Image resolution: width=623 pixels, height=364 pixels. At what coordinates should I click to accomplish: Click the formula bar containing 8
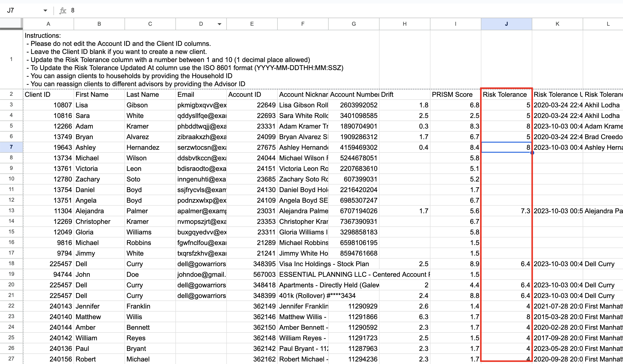pos(345,10)
